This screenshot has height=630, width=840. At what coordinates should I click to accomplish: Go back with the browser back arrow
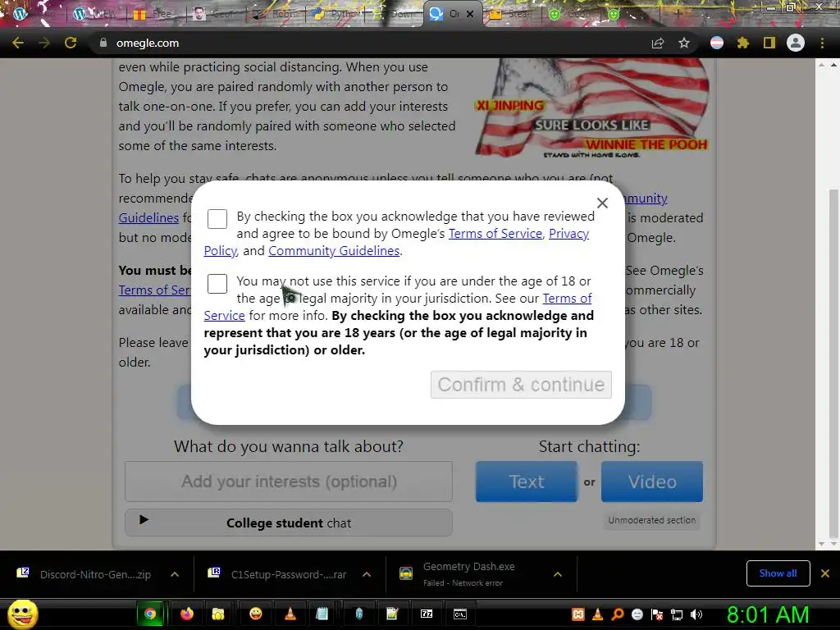[18, 43]
